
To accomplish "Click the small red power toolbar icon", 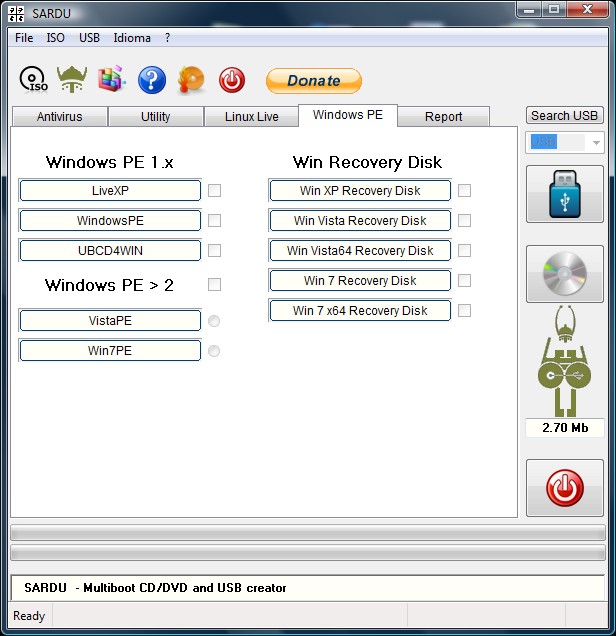I will [x=232, y=80].
